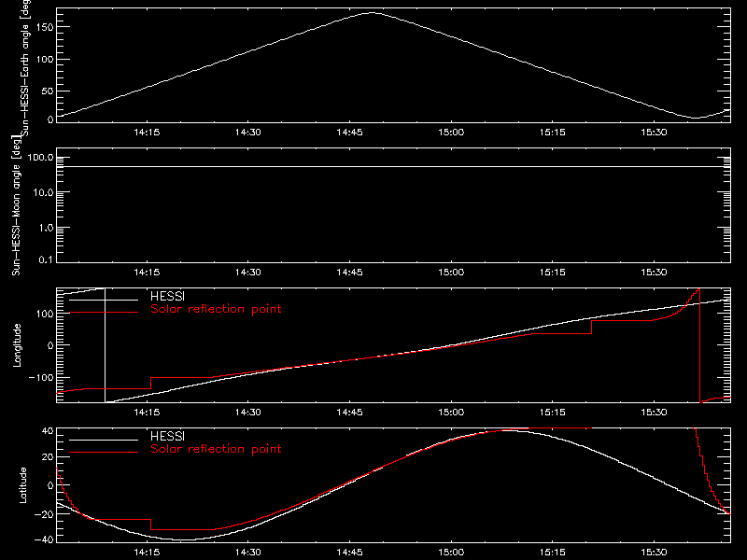The width and height of the screenshot is (747, 560).
Task: Click 15:15 time label under Moon angle plot
Action: pyautogui.click(x=553, y=272)
